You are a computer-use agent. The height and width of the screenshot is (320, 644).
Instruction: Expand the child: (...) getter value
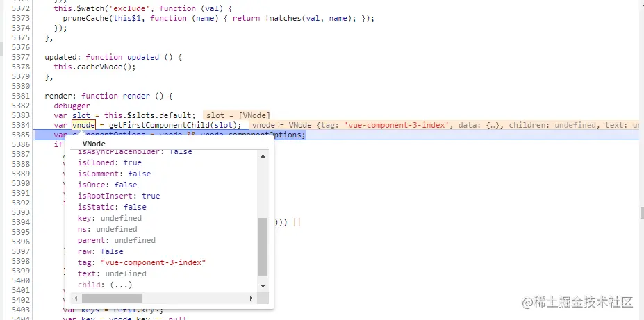click(121, 285)
